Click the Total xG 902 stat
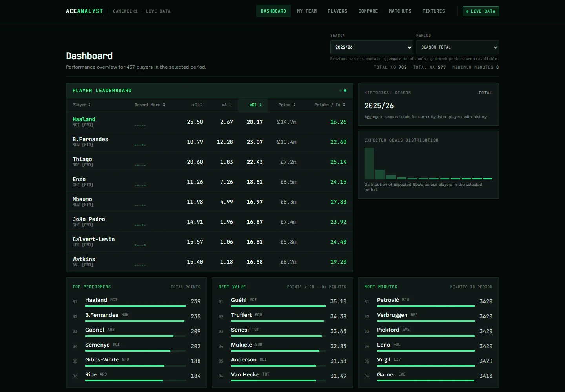Image resolution: width=565 pixels, height=392 pixels. tap(390, 67)
